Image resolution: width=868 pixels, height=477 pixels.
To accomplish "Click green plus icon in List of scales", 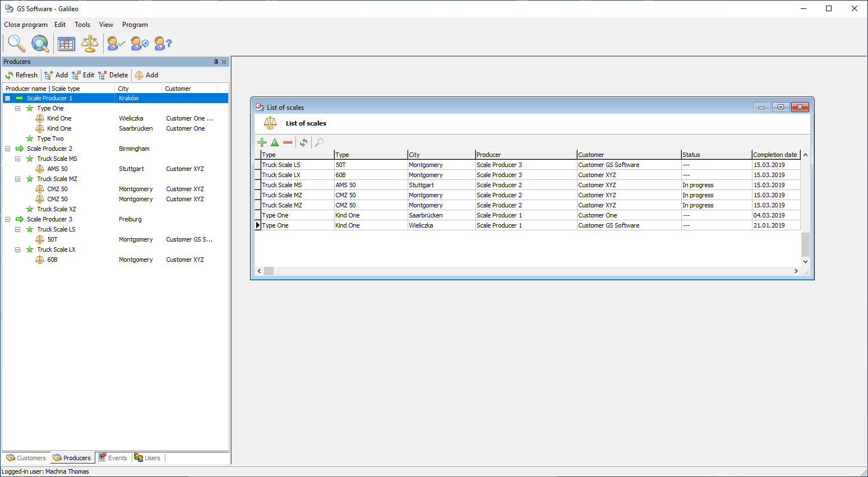I will click(262, 142).
